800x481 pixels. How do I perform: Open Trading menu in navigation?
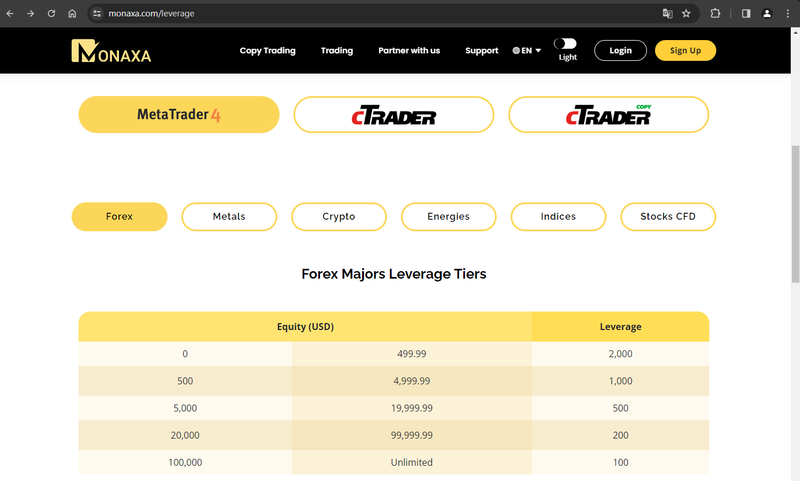[x=337, y=50]
